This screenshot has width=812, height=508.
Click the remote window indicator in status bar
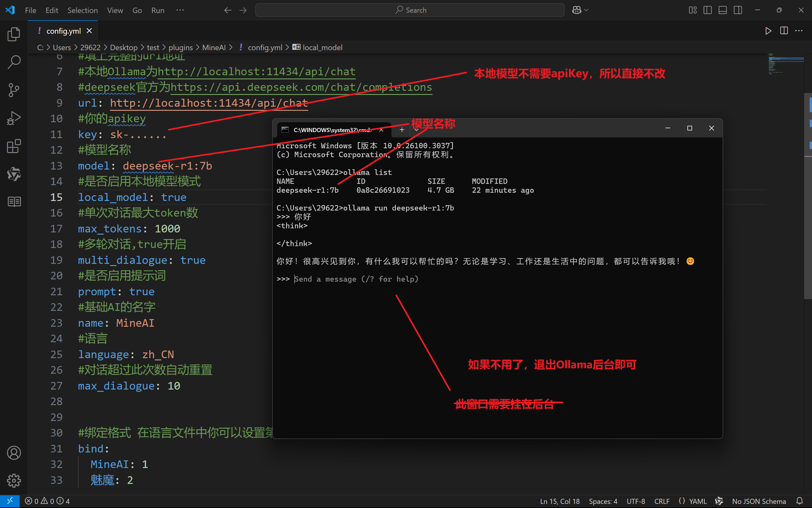pos(10,501)
